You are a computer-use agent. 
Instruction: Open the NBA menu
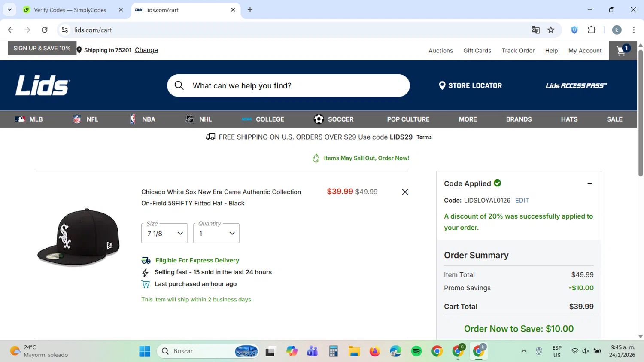143,119
